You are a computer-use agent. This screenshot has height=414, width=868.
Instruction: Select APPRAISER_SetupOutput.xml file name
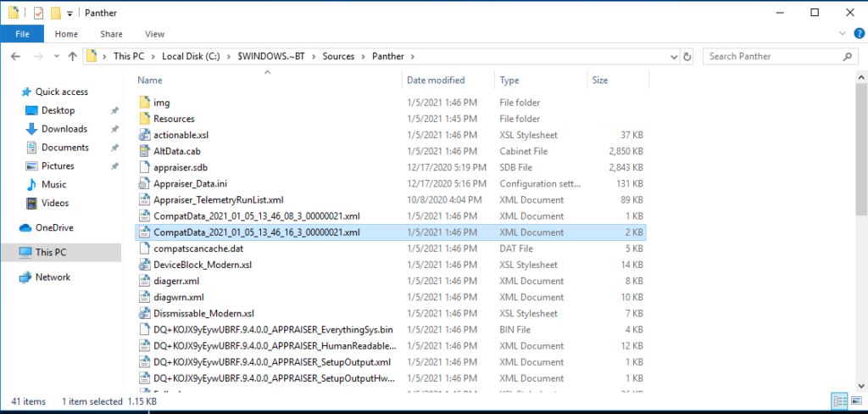point(272,362)
